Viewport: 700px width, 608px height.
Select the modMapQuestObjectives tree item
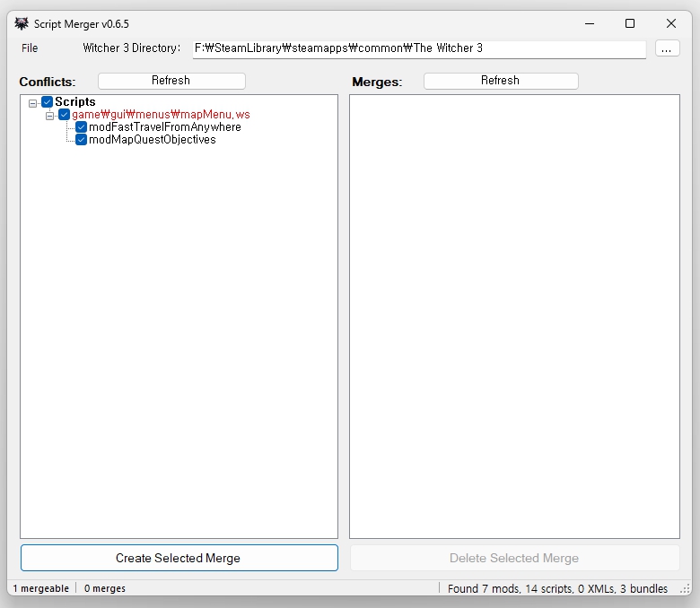click(x=152, y=140)
